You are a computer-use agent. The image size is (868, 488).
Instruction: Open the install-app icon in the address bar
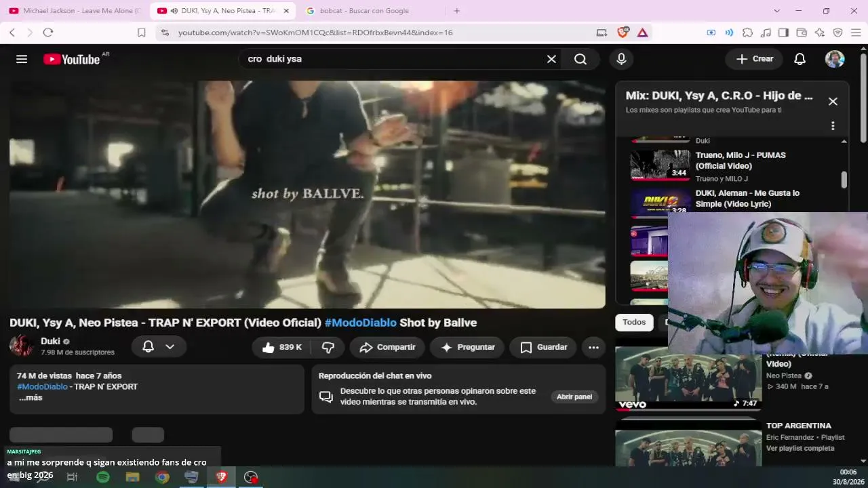click(601, 33)
